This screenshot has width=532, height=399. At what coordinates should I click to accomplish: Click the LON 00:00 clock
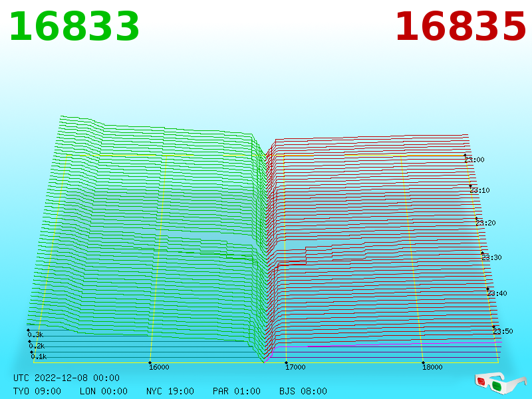click(x=104, y=391)
